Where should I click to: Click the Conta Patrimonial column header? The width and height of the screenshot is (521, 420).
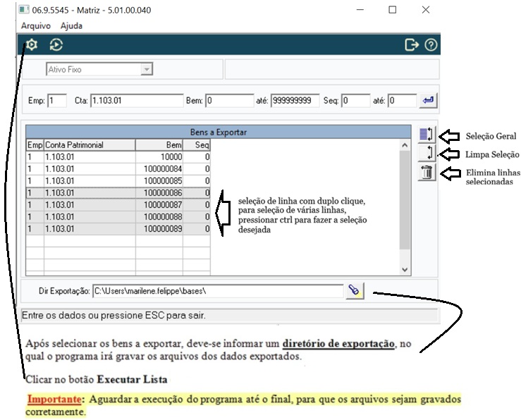(x=90, y=145)
